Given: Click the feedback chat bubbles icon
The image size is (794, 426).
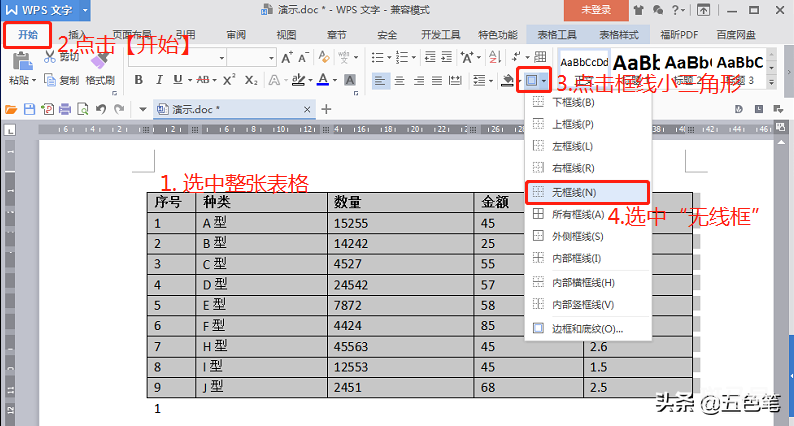Looking at the screenshot, I should point(658,10).
